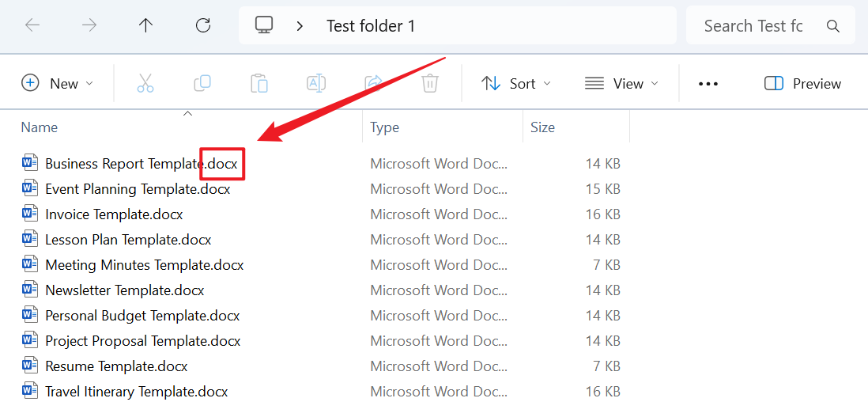
Task: Sort files by the Size column header
Action: 542,127
